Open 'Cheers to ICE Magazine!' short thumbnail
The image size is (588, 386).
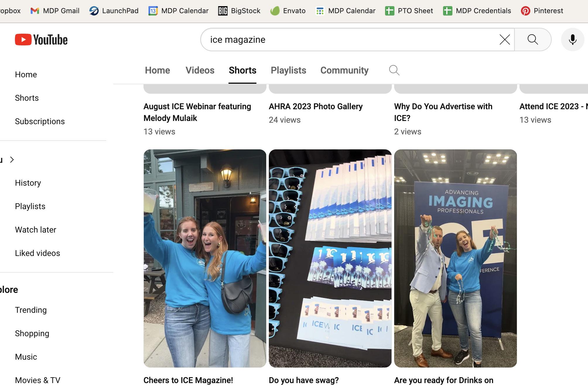click(x=205, y=258)
